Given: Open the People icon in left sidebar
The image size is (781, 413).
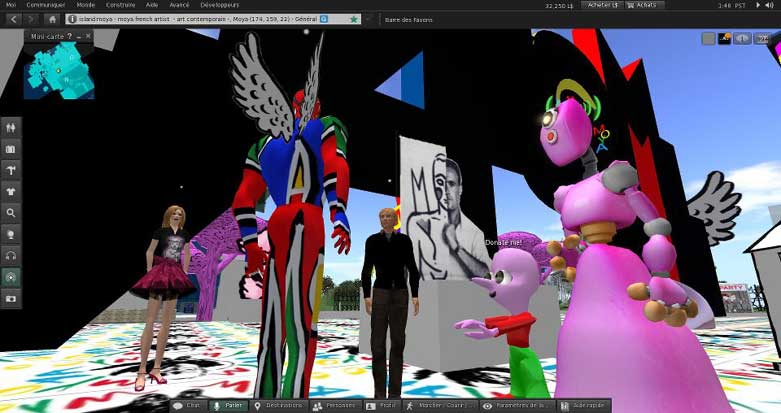Looking at the screenshot, I should pyautogui.click(x=11, y=128).
